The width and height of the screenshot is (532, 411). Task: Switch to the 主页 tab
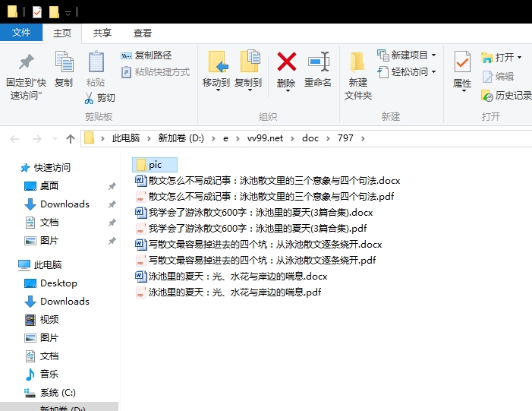pos(62,33)
